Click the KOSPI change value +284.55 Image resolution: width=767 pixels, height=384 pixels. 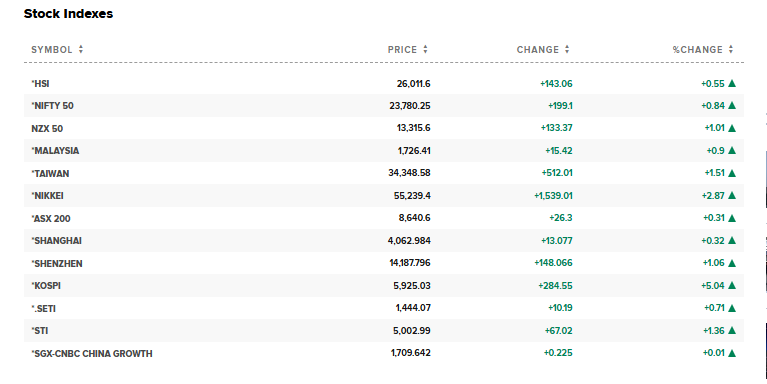click(555, 286)
